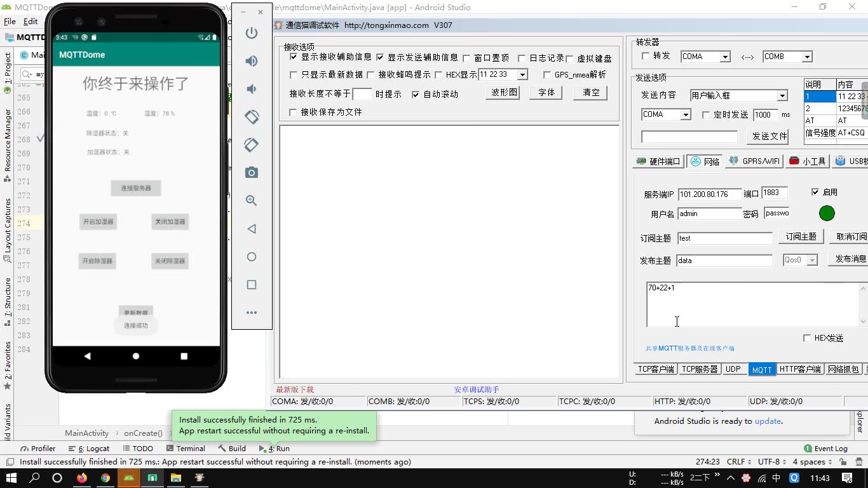The width and height of the screenshot is (868, 488).
Task: Click 关闭除湿器 button in phone app
Action: tap(170, 261)
